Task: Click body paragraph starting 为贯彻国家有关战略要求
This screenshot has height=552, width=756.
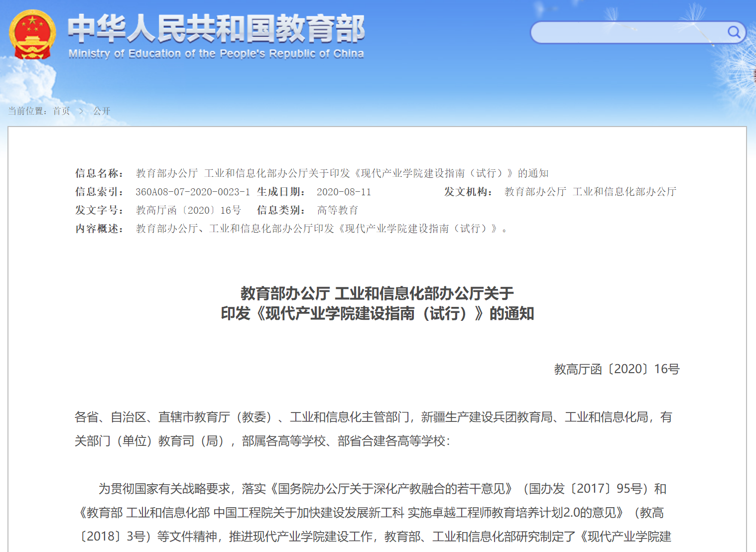Action: click(374, 513)
